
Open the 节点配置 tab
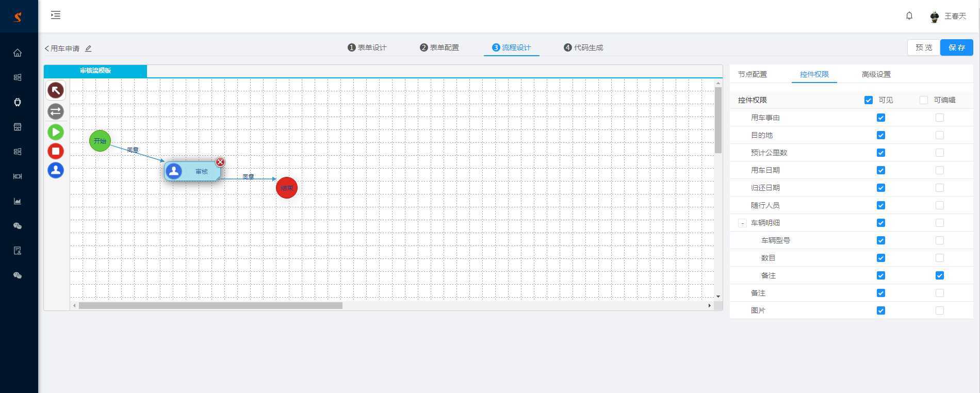click(753, 74)
